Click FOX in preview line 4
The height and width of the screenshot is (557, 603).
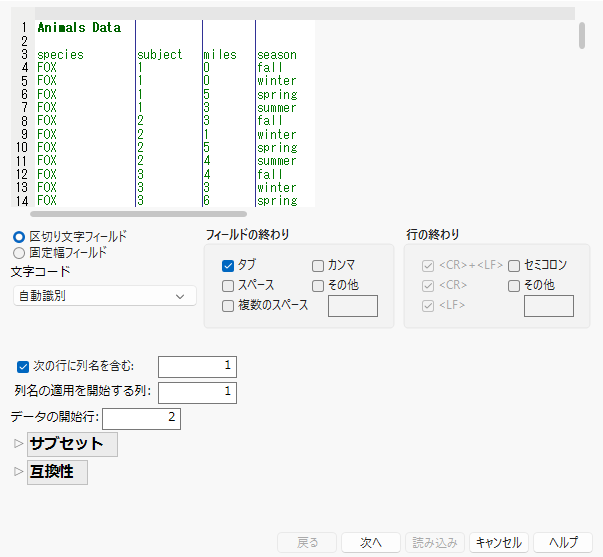[47, 68]
